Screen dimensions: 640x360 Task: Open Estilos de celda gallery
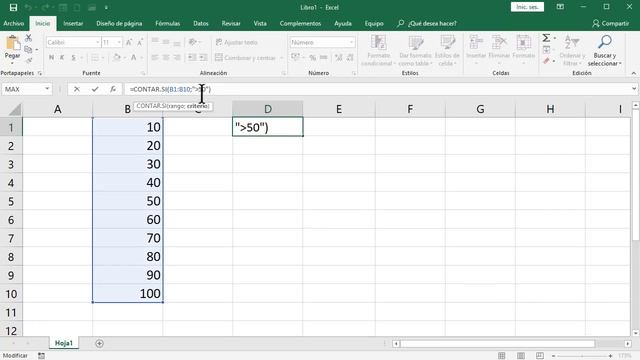pyautogui.click(x=447, y=51)
